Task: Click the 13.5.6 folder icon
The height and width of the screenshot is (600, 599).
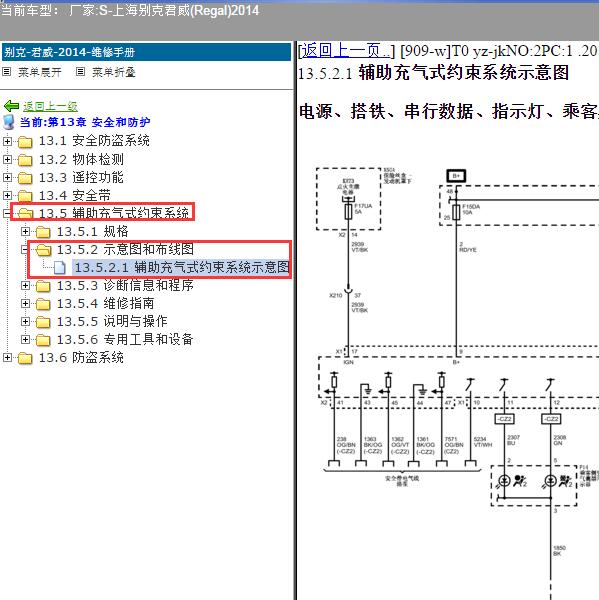Action: pos(43,340)
